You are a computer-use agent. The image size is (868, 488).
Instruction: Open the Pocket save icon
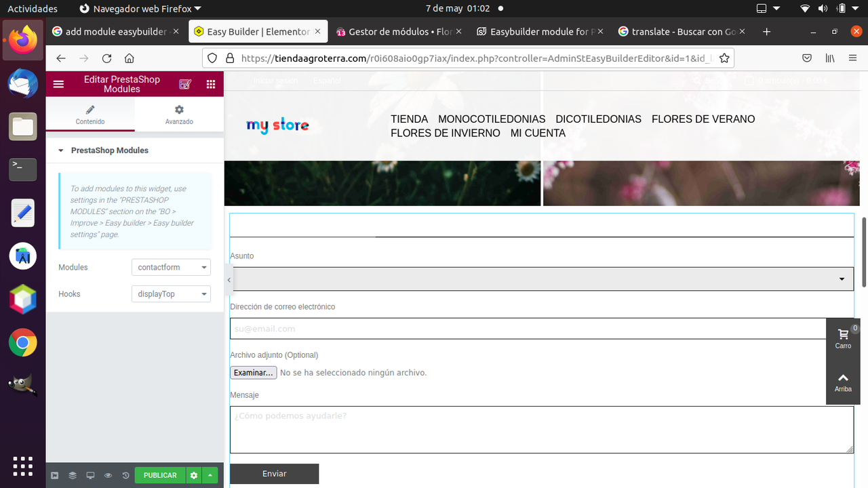pyautogui.click(x=807, y=58)
